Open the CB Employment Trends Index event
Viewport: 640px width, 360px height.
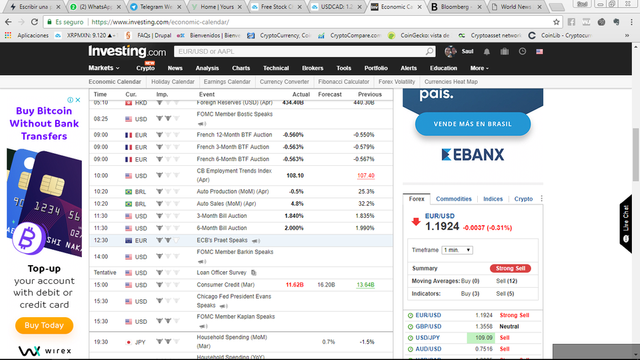pyautogui.click(x=234, y=175)
